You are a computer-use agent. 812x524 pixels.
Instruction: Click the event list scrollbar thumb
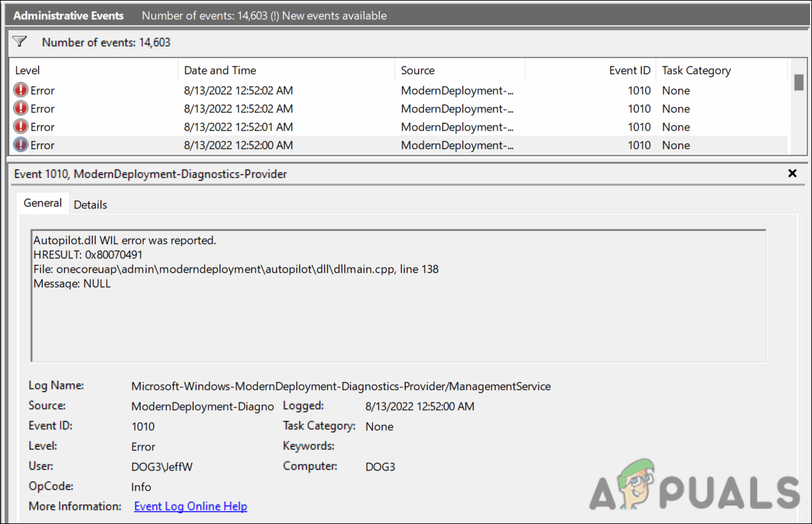798,83
